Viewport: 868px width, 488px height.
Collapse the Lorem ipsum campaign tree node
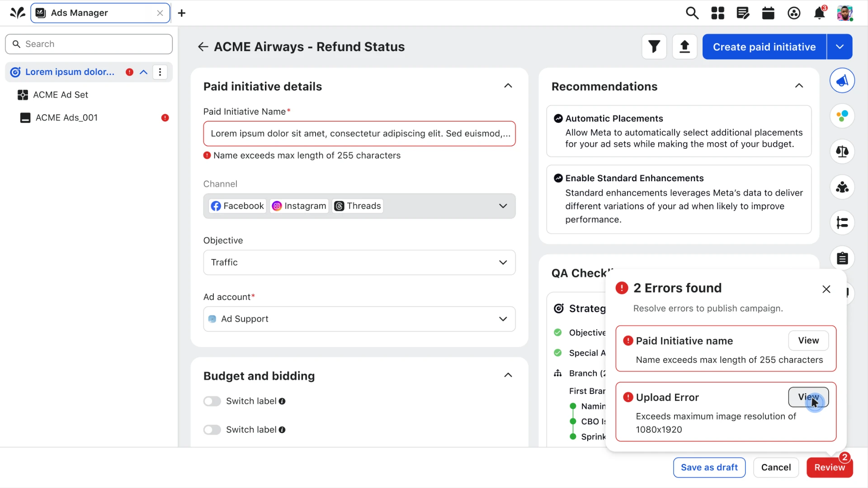[x=144, y=72]
